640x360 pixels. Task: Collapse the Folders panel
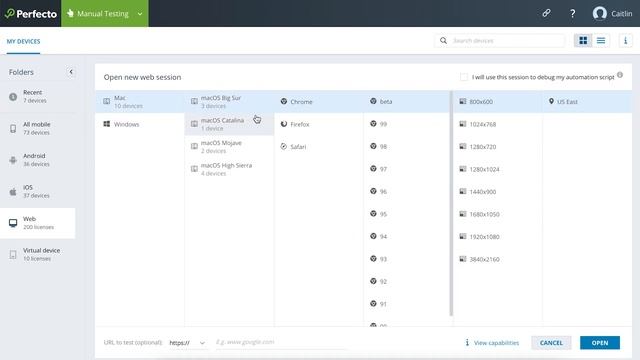click(71, 72)
